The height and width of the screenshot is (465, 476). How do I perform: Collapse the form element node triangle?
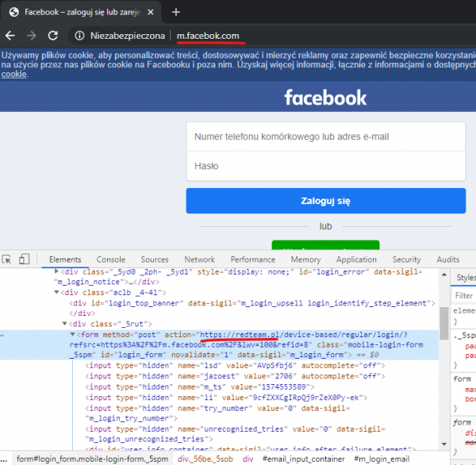[73, 335]
